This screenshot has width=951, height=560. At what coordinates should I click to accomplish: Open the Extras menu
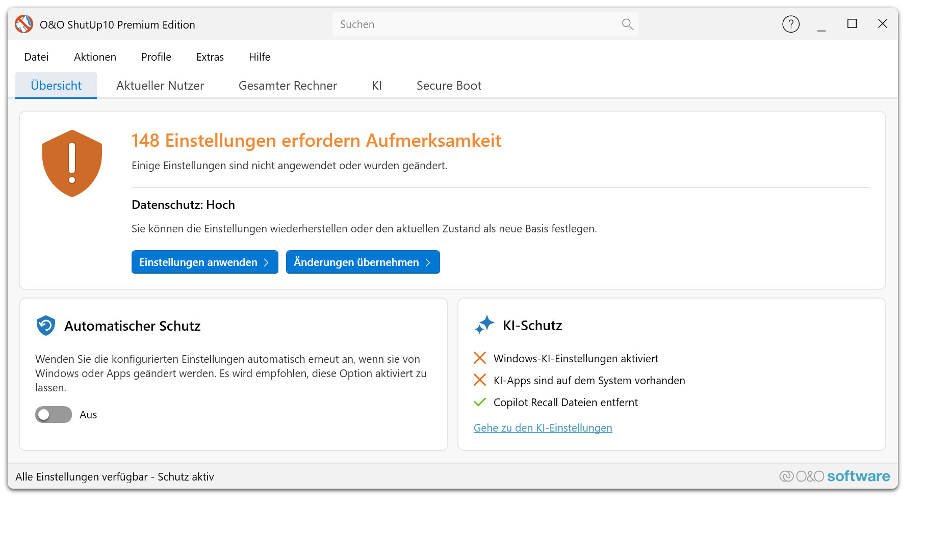click(x=210, y=57)
